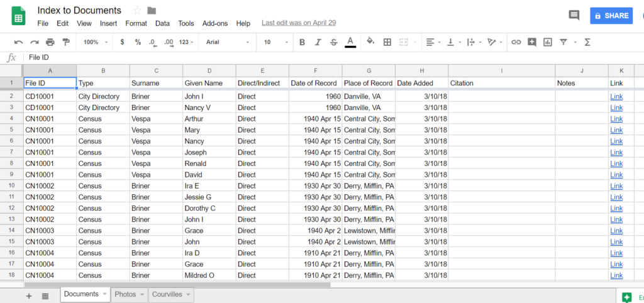Click the Filter funnel icon
Viewport: 644px width, 303px height.
click(563, 42)
